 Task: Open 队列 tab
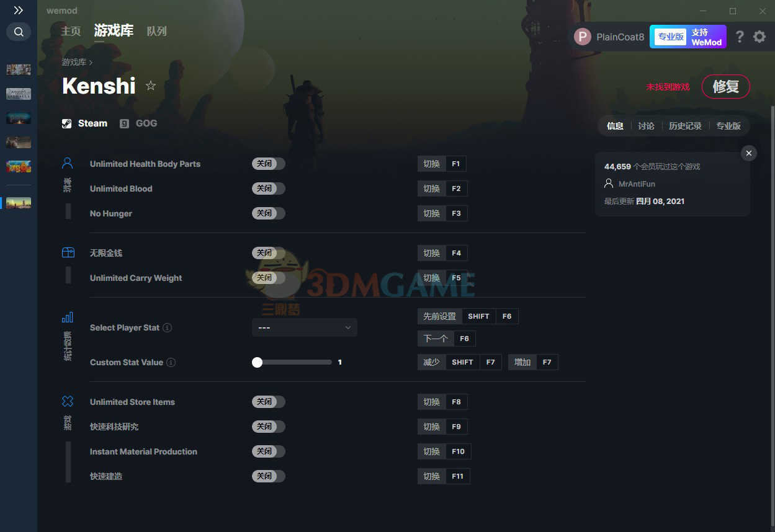point(156,31)
